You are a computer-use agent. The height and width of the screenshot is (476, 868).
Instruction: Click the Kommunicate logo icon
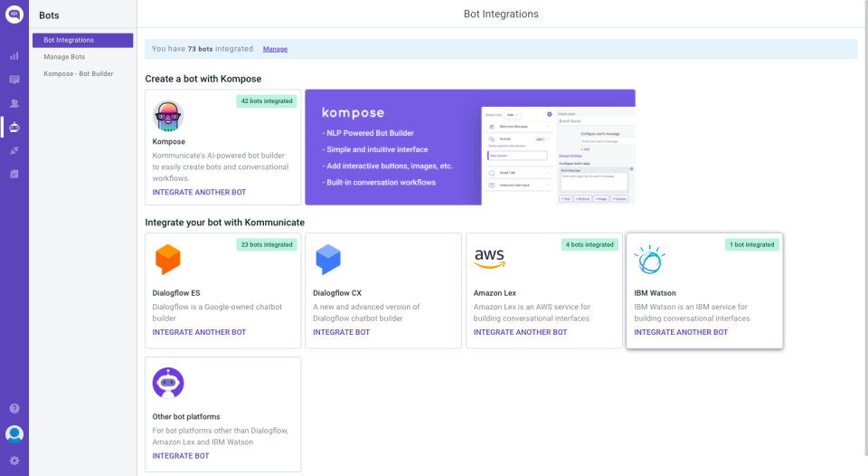click(x=14, y=14)
